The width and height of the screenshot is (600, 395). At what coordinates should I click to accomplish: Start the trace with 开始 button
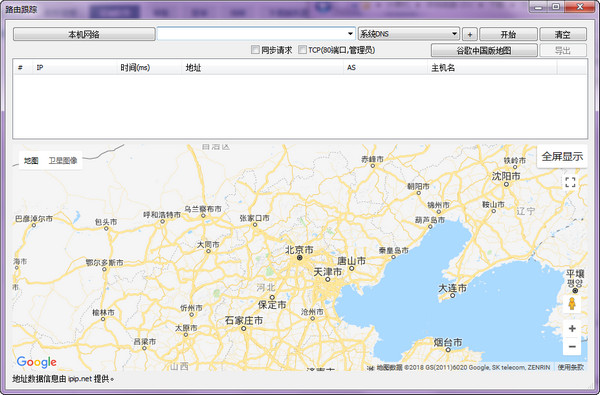click(508, 34)
